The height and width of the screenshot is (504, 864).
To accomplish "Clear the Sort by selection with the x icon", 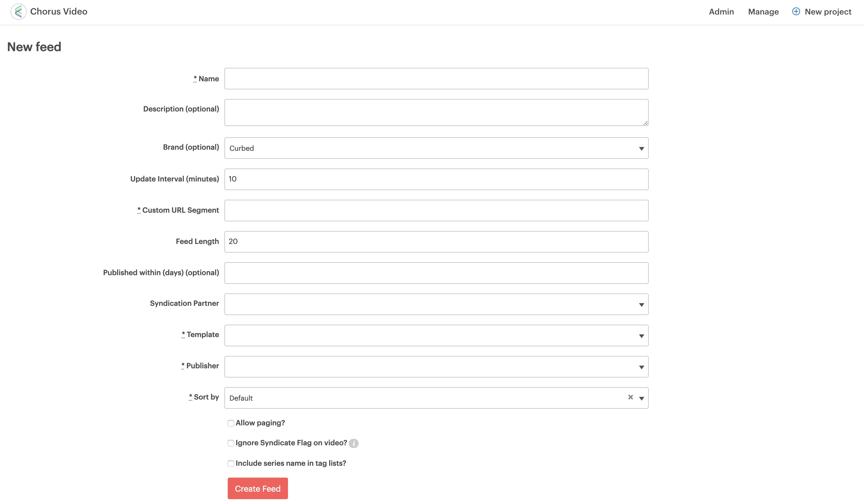I will click(x=630, y=397).
